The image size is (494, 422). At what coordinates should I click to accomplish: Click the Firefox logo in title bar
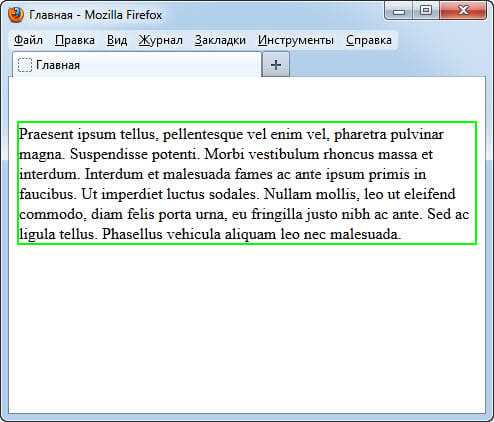15,15
